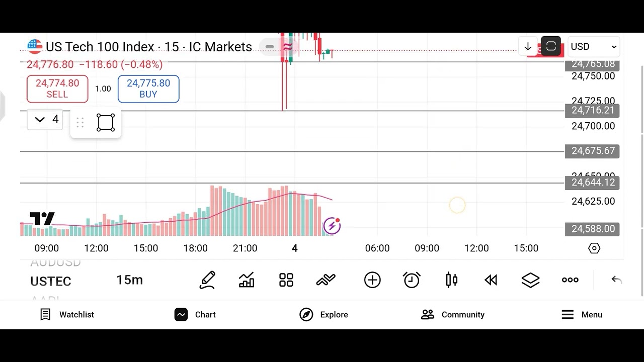
Task: Add symbol with the plus circle icon
Action: click(x=372, y=280)
